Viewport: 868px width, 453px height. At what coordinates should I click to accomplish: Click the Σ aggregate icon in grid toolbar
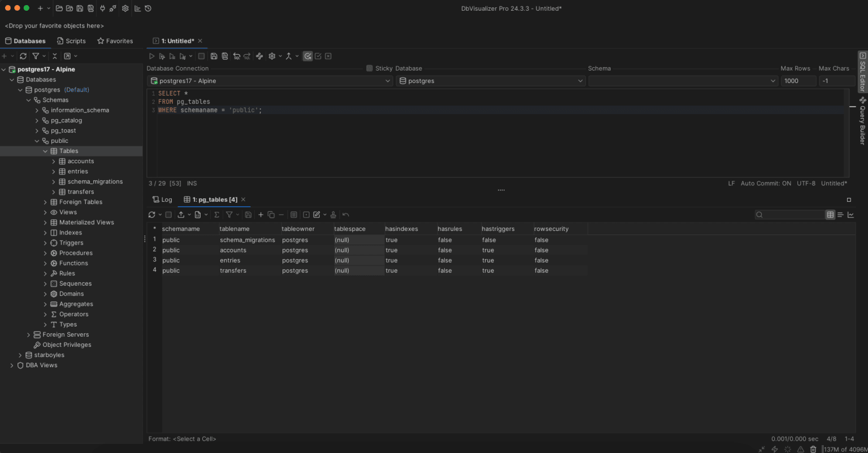point(216,215)
